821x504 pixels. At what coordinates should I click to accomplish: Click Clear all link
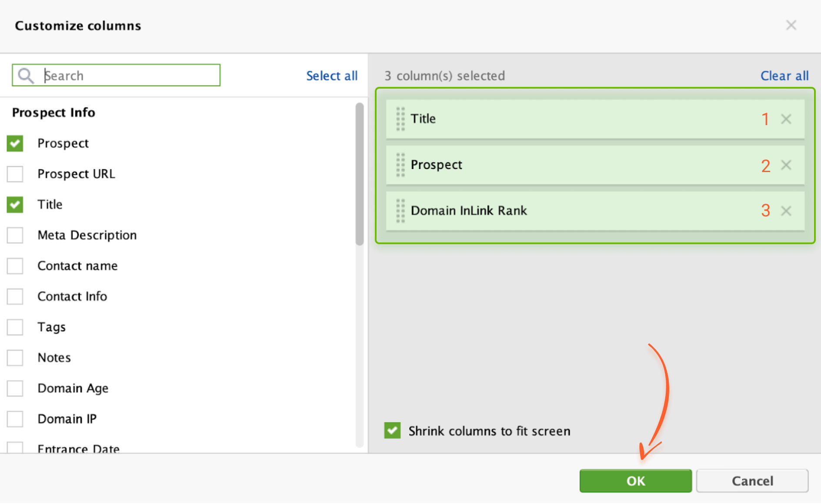pos(784,76)
